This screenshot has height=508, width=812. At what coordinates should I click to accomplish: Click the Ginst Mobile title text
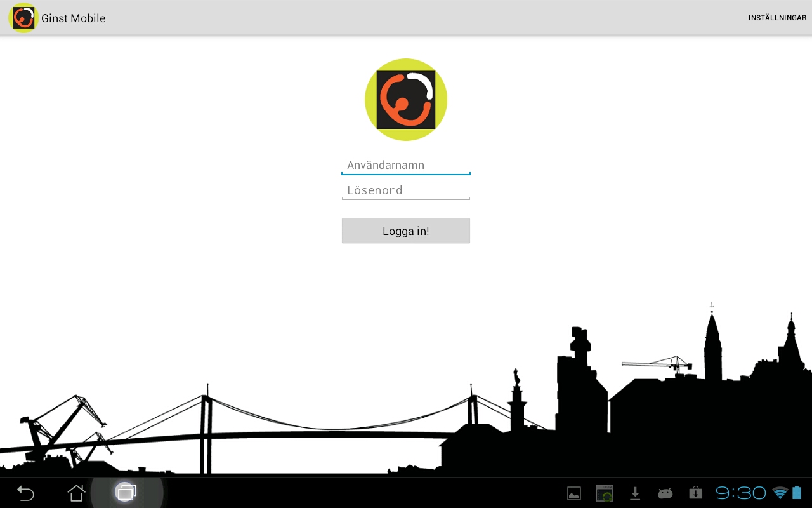pyautogui.click(x=74, y=18)
